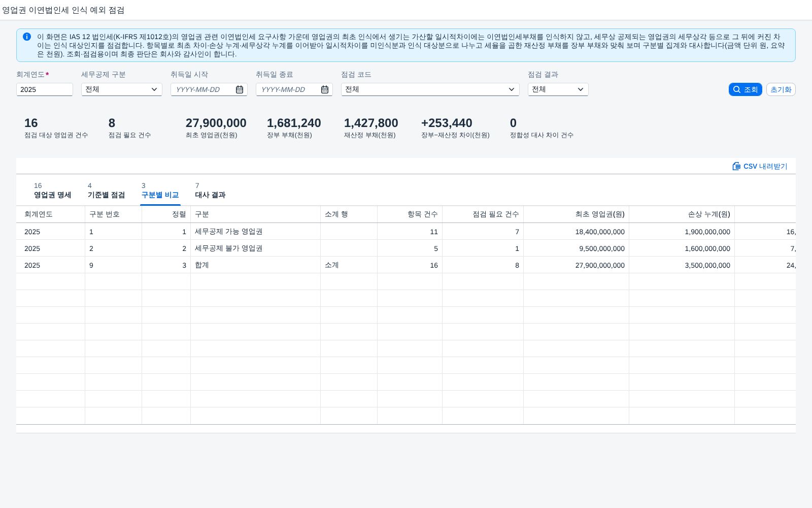Expand the 점검 결과 dropdown
The height and width of the screenshot is (508, 812).
(581, 89)
